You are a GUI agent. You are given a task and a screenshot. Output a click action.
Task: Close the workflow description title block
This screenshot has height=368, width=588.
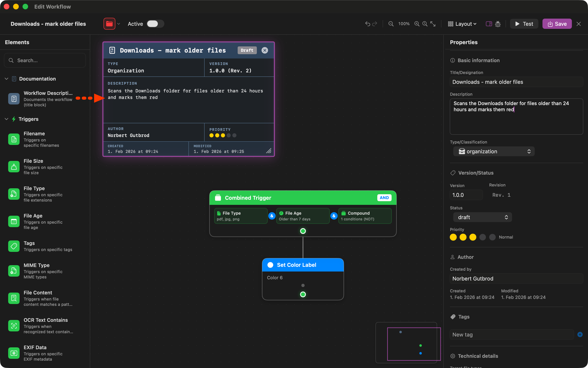pyautogui.click(x=265, y=50)
